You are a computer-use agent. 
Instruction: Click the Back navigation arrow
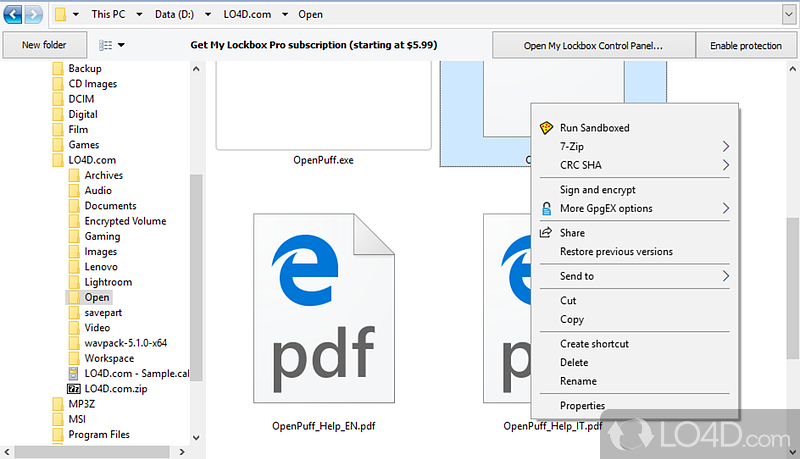pos(14,15)
